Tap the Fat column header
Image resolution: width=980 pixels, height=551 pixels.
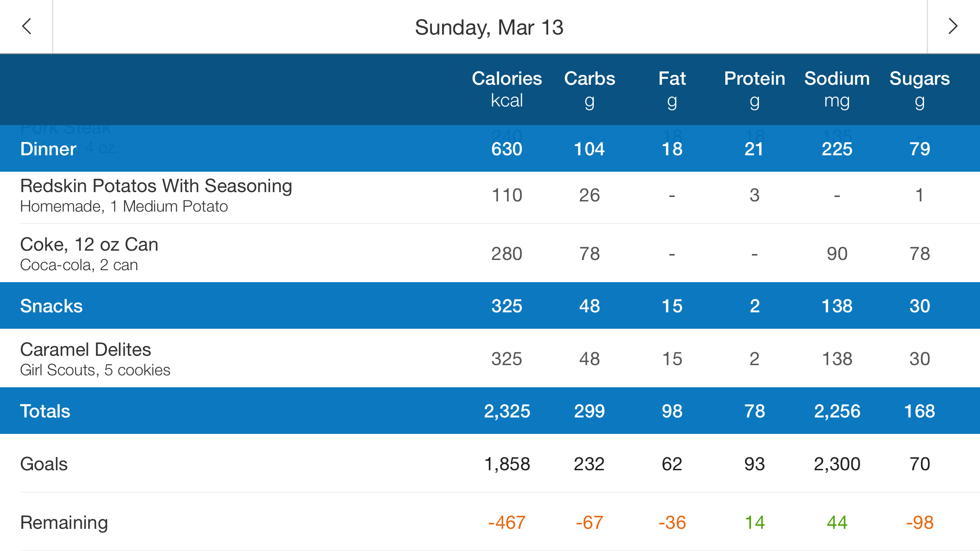coord(672,89)
